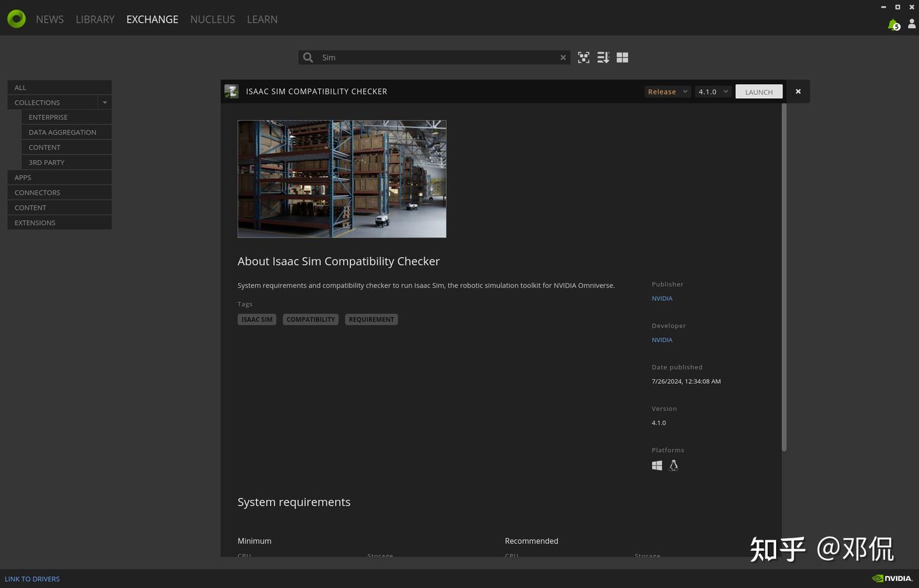The width and height of the screenshot is (919, 588).
Task: Click the details panel vertical scrollbar
Action: [784, 277]
